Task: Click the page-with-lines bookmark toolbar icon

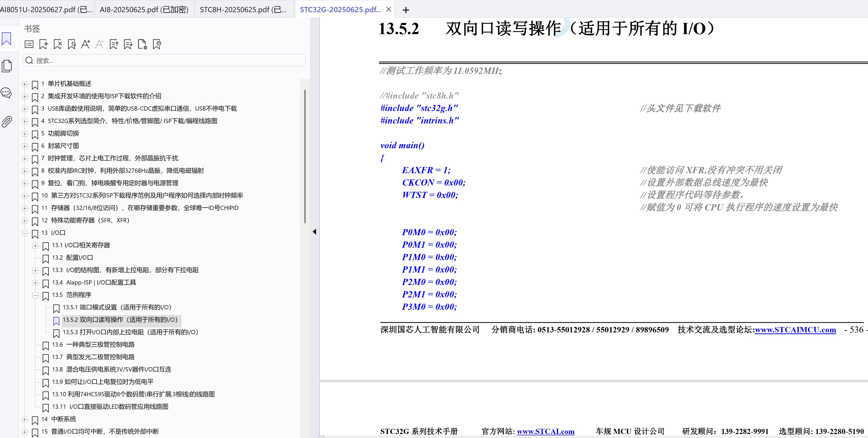Action: 142,44
